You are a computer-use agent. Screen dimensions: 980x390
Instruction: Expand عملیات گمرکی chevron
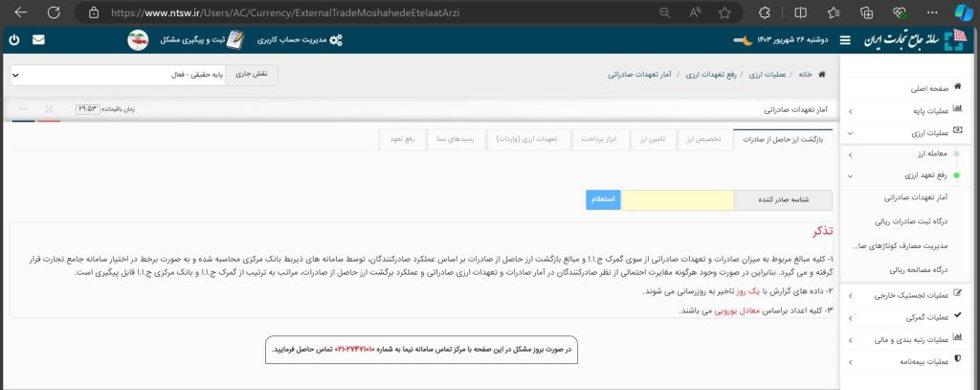click(850, 318)
